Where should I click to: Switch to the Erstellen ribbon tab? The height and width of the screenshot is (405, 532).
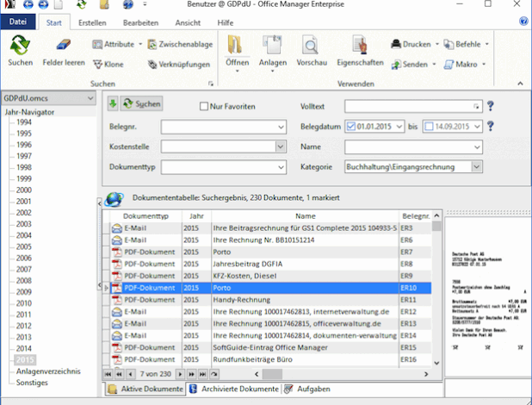91,22
